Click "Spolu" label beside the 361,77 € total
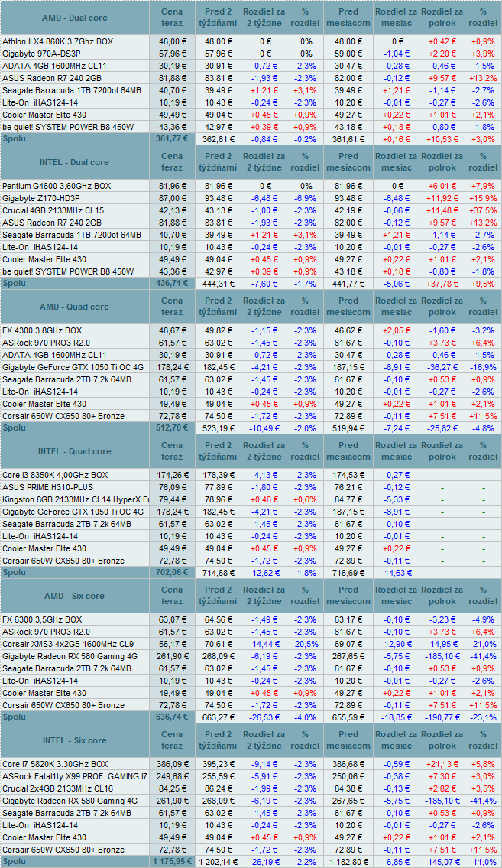The width and height of the screenshot is (502, 868). point(14,138)
